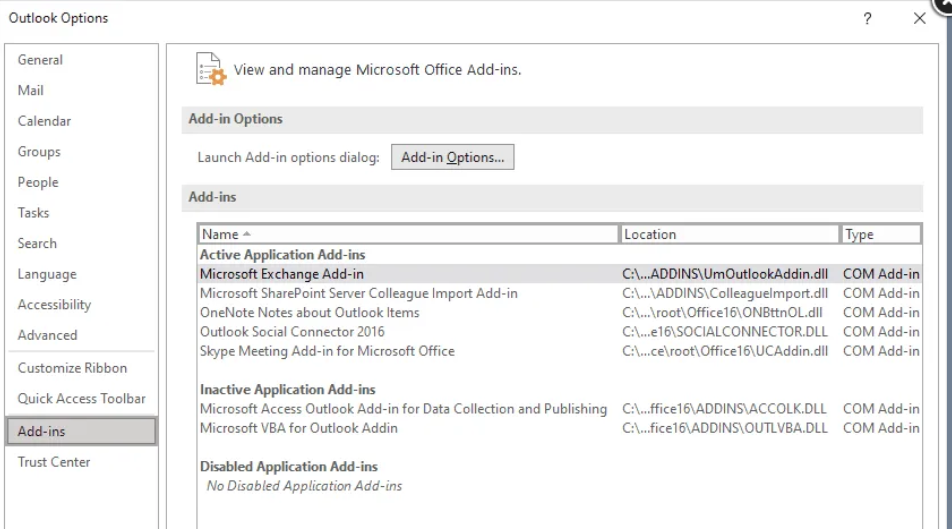952x529 pixels.
Task: Click the Disabled Application Add-ins group heading
Action: tap(289, 466)
